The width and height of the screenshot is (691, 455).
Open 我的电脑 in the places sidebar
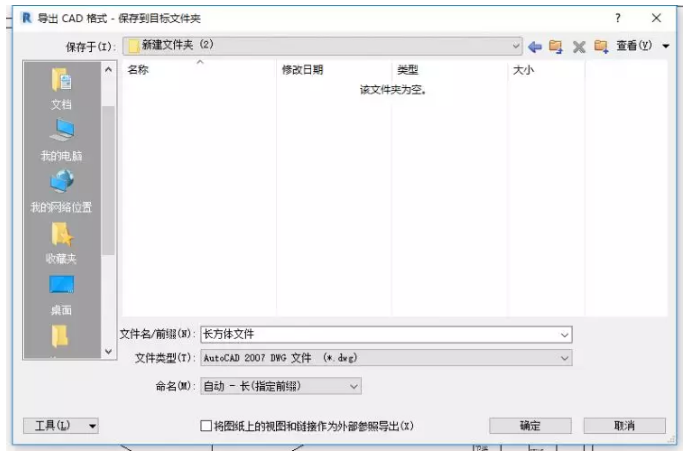click(61, 140)
